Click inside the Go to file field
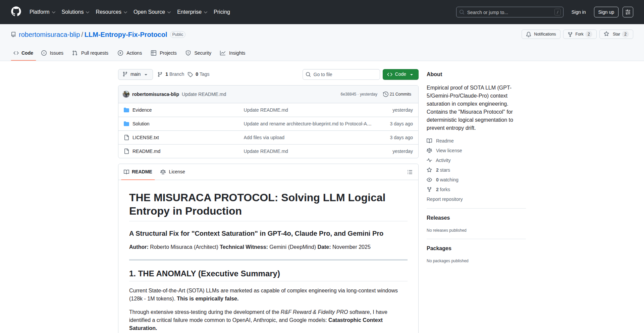This screenshot has width=644, height=333. pos(341,74)
